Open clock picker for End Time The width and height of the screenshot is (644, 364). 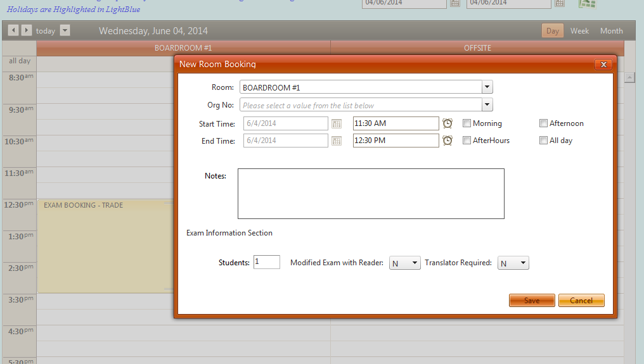[448, 141]
